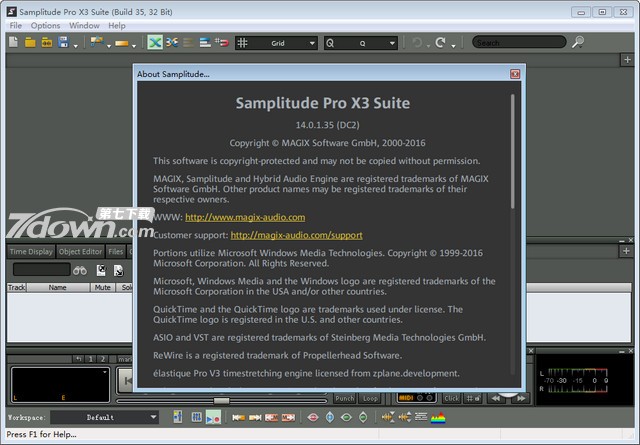Click the greyed-out stacked lines toolbar icon

pos(188,42)
